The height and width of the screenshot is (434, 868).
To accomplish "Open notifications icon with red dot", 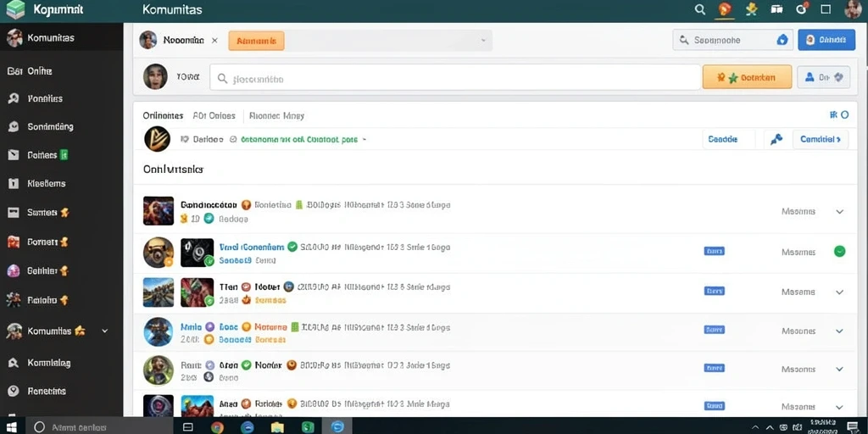I will coord(801,8).
